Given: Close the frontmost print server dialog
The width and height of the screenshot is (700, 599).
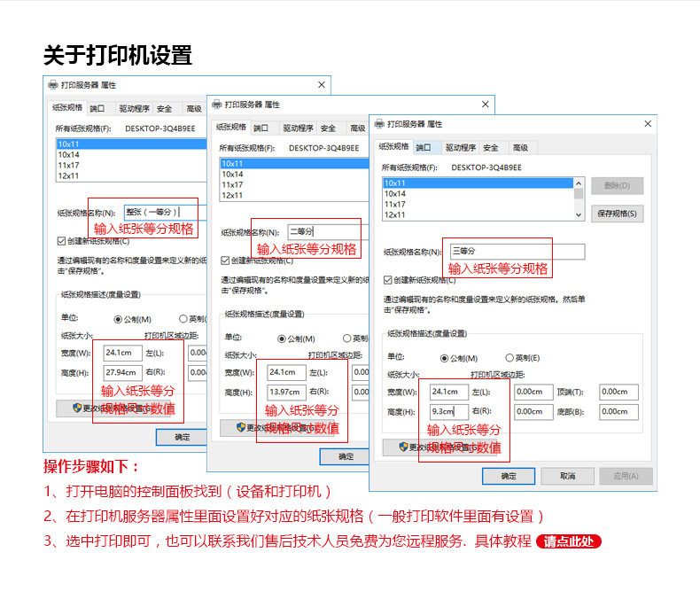Looking at the screenshot, I should pyautogui.click(x=648, y=124).
